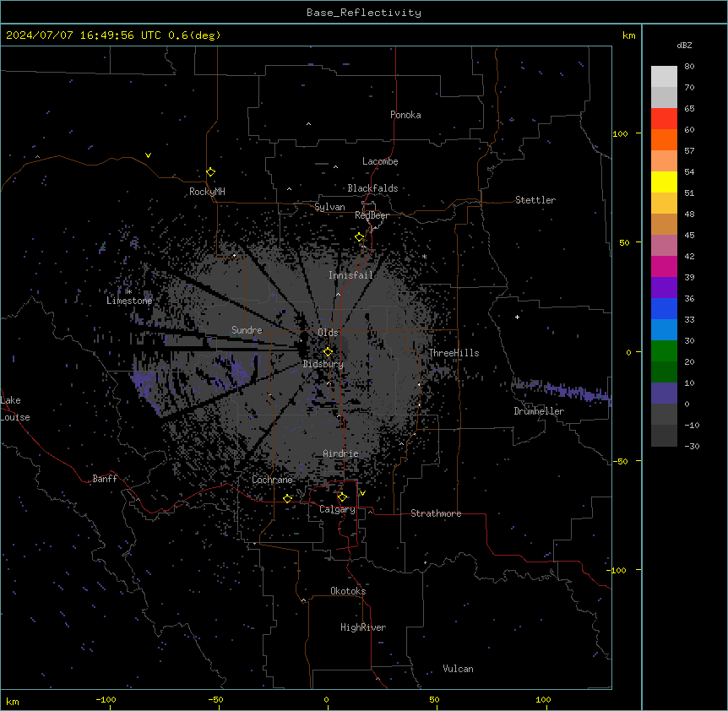This screenshot has width=728, height=711.
Task: Pick the blue legend swatch between 36 and 33
Action: click(x=664, y=308)
